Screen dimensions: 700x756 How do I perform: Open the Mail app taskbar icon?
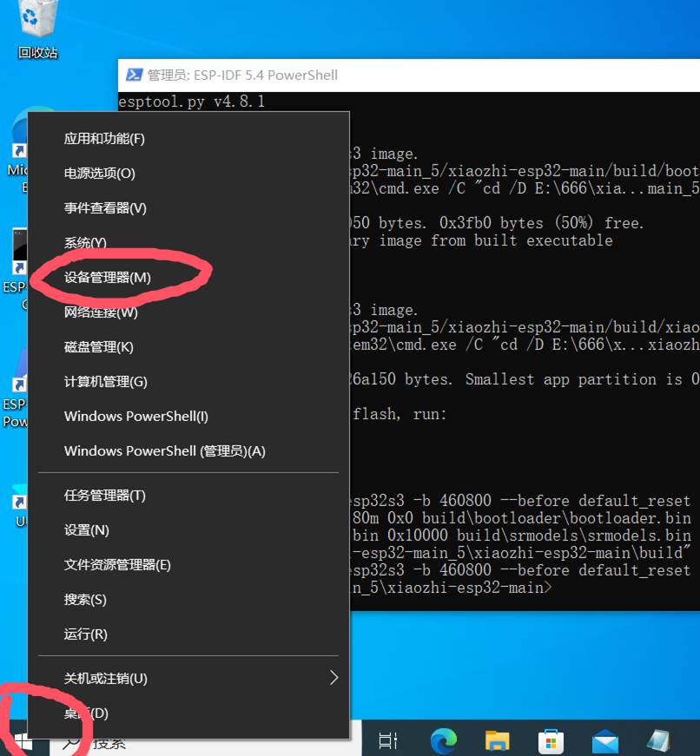(605, 740)
